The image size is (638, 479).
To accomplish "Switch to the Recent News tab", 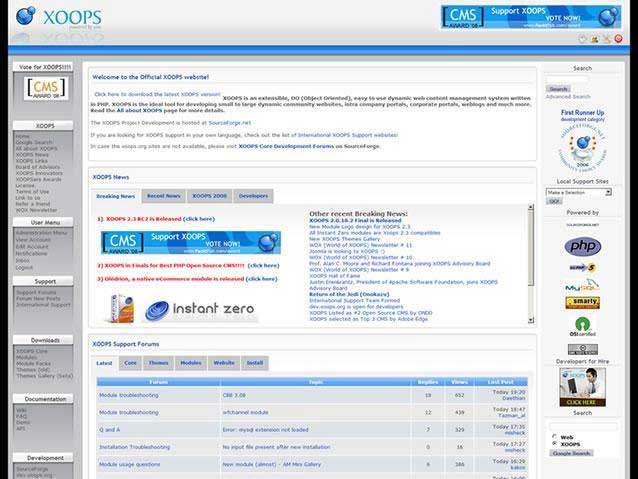I will (164, 196).
